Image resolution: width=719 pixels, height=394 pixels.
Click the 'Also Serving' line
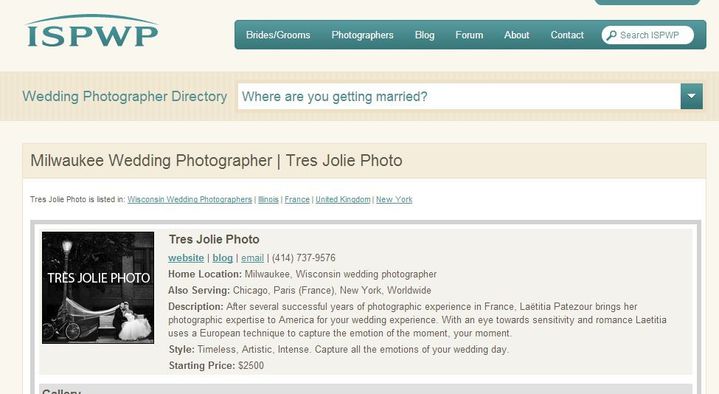coord(300,290)
